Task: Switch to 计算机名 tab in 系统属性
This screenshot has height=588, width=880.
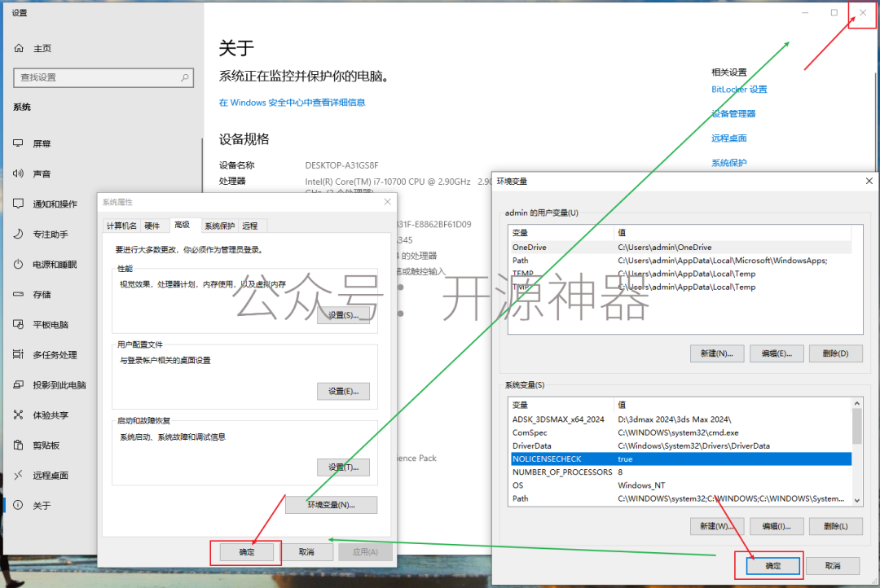Action: [x=121, y=226]
